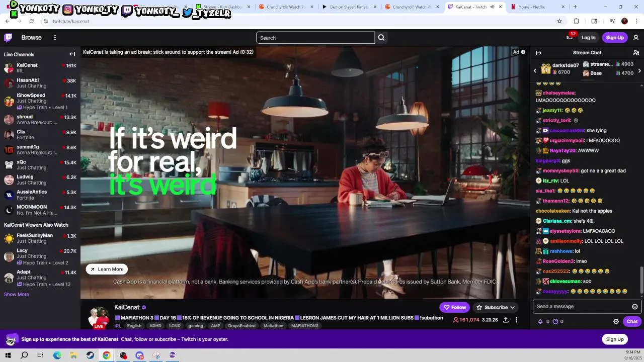Click the Subscribe button

pos(496,307)
